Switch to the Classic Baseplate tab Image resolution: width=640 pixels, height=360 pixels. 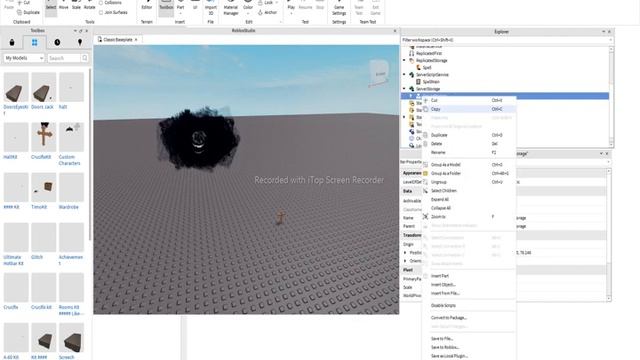(118, 40)
